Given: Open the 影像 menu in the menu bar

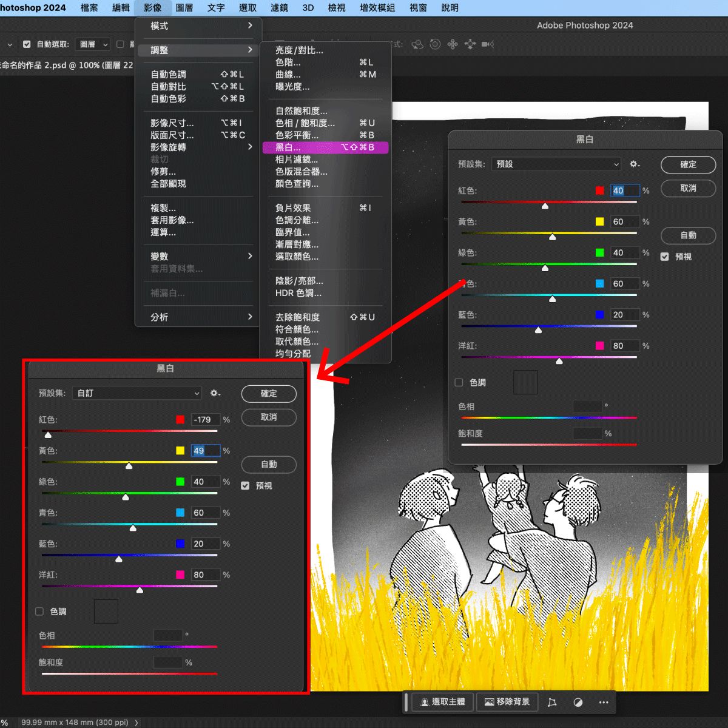Looking at the screenshot, I should coord(153,8).
